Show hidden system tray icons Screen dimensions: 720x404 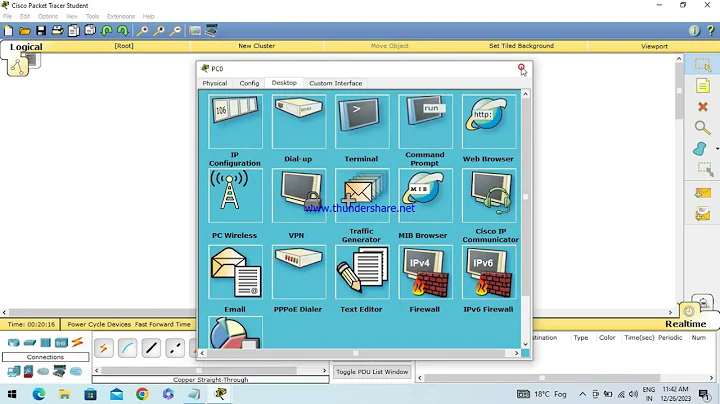[x=582, y=394]
